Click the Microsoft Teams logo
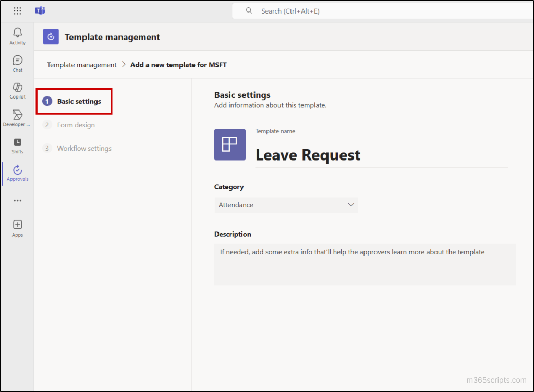Image resolution: width=534 pixels, height=392 pixels. (x=40, y=11)
